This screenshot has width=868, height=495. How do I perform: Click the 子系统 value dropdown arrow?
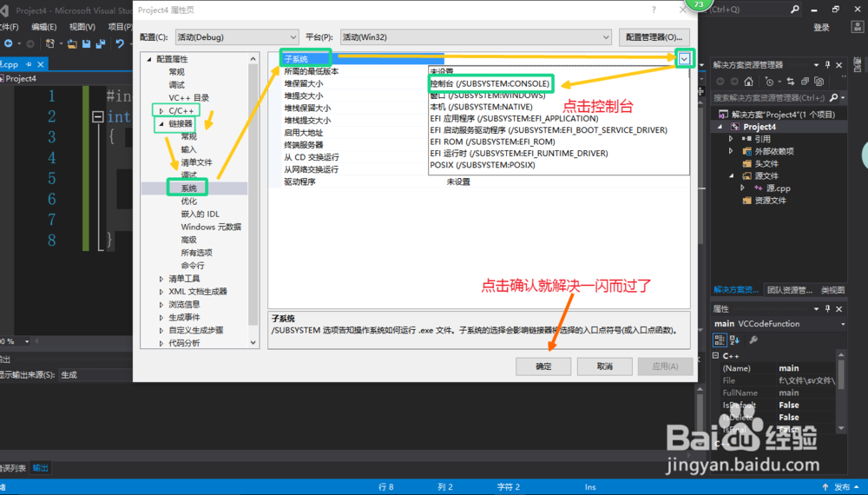tap(684, 59)
